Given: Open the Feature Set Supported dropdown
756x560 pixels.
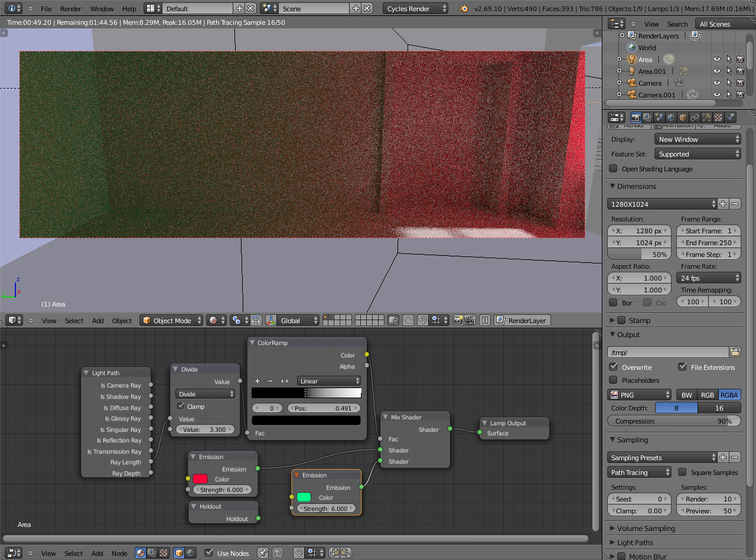Looking at the screenshot, I should 698,154.
